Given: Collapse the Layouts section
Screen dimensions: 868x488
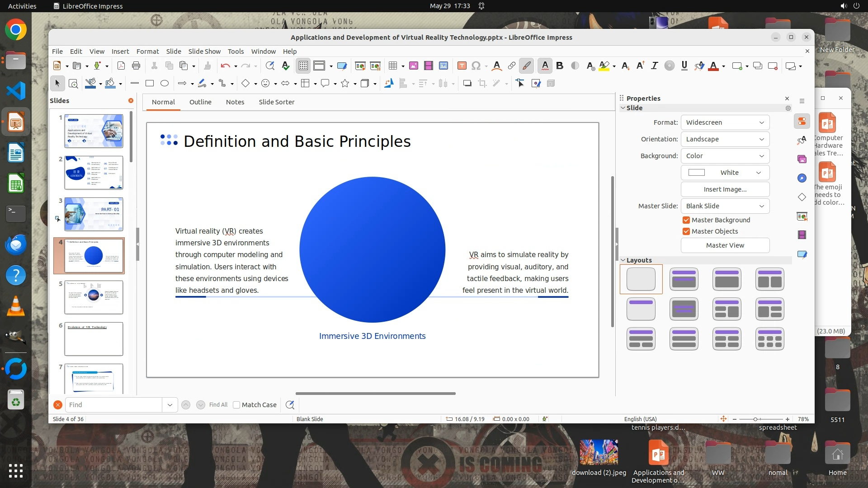Looking at the screenshot, I should tap(623, 260).
